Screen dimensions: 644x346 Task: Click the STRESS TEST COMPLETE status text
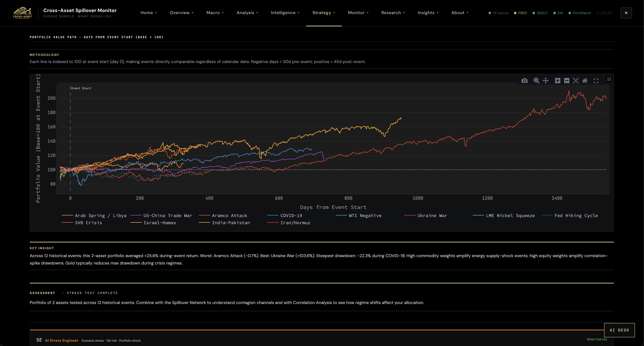pyautogui.click(x=92, y=293)
